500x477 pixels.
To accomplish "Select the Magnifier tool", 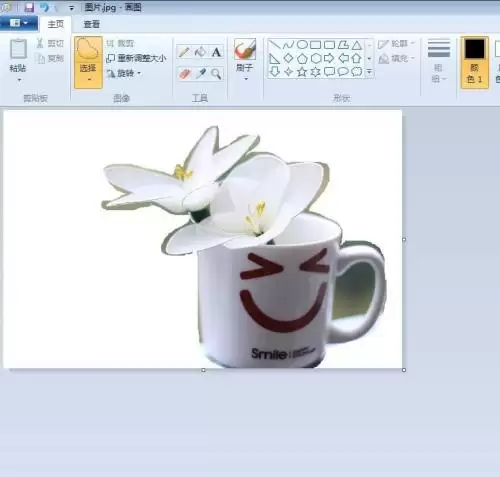I will point(216,74).
